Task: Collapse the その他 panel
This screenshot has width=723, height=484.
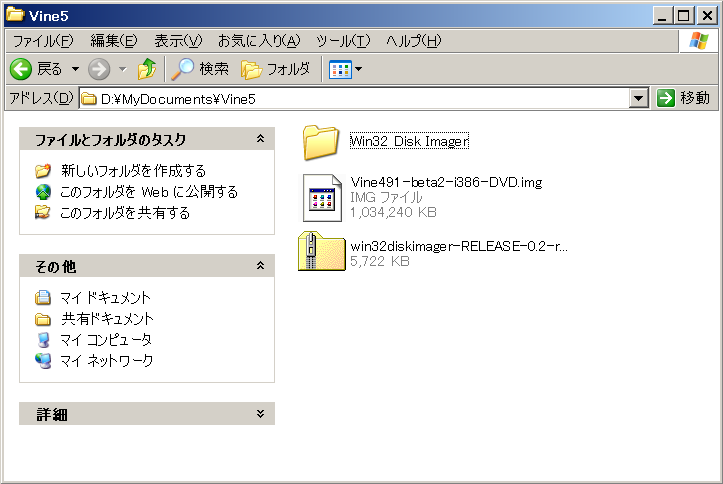Action: tap(260, 266)
